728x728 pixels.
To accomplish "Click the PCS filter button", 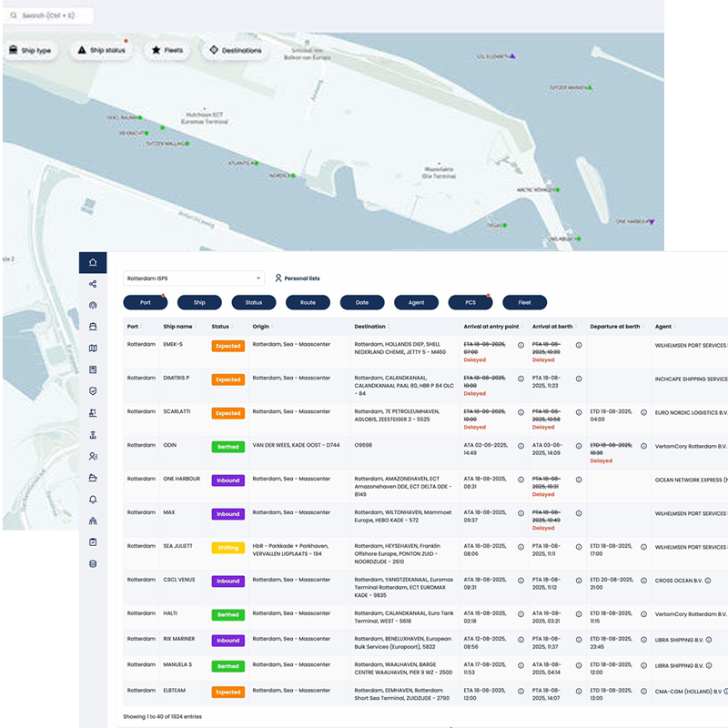I will [x=470, y=302].
